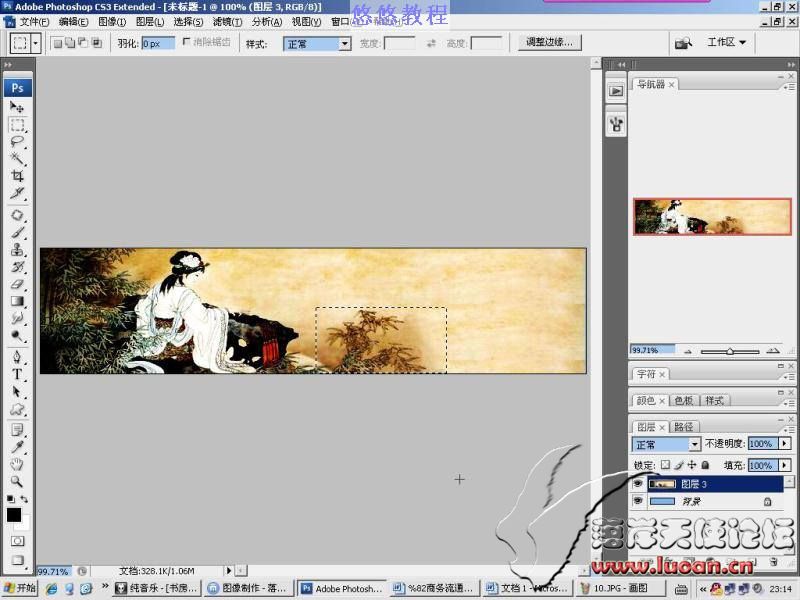Open the 工作区 workspace dropdown
Screen dimensions: 800x600
[727, 42]
